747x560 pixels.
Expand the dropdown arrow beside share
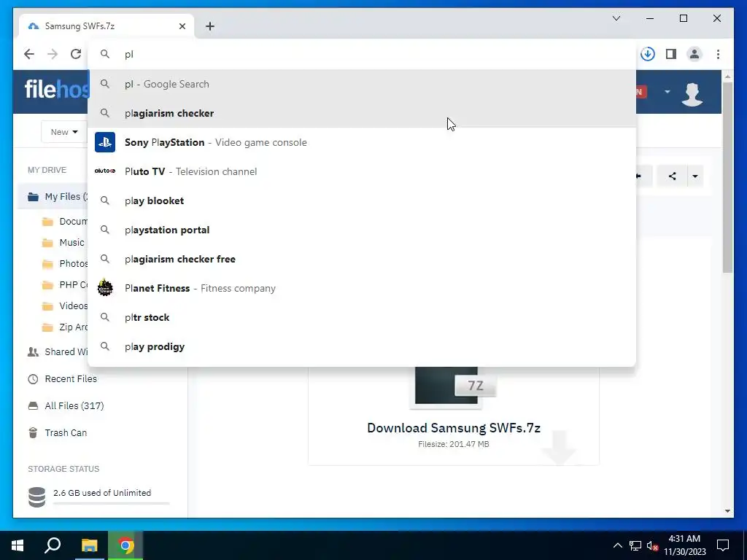click(695, 176)
